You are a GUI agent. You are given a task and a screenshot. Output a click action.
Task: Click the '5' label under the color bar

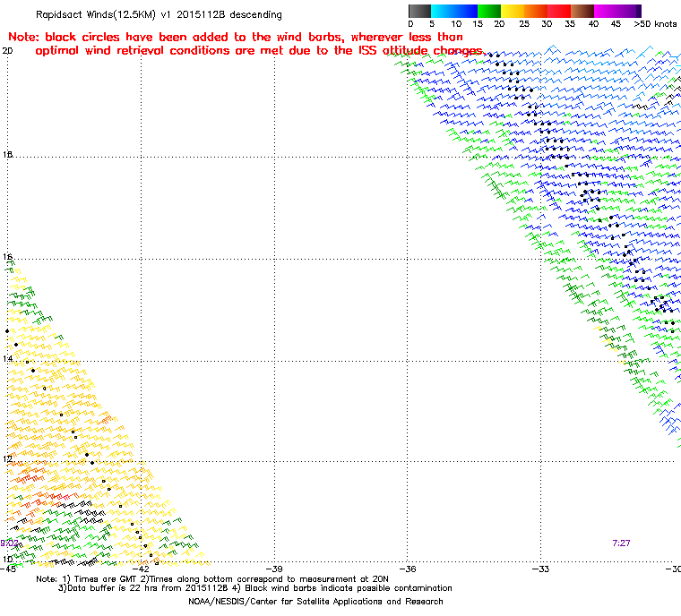[x=432, y=24]
